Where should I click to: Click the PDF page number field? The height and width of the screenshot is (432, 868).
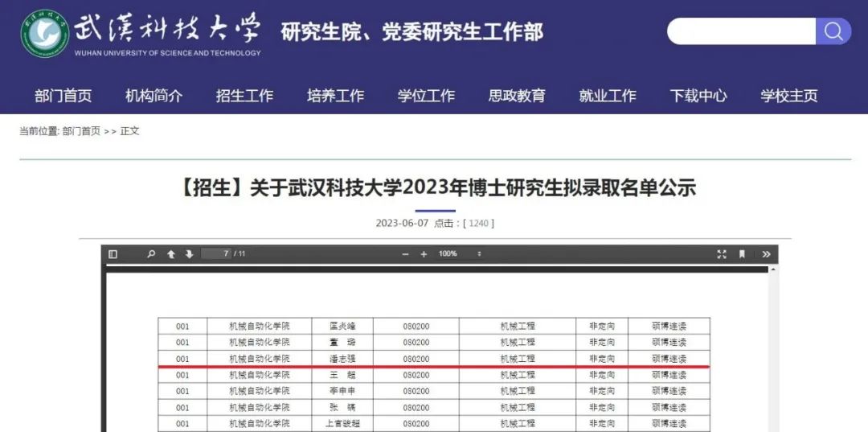[x=216, y=253]
